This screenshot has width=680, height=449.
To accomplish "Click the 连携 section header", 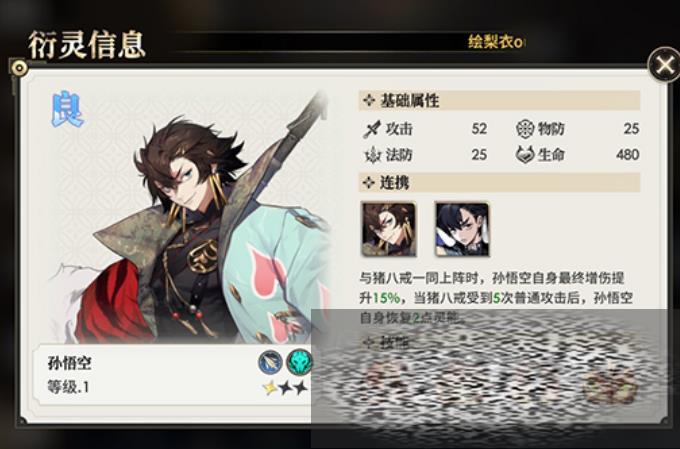I will (500, 183).
